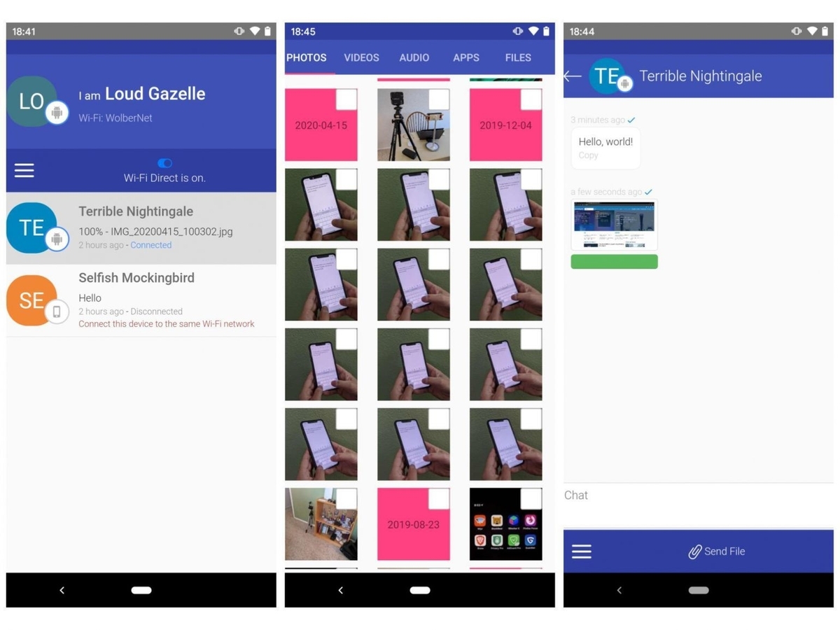840x630 pixels.
Task: Tap Copy under the Hello, world! message
Action: tap(588, 155)
